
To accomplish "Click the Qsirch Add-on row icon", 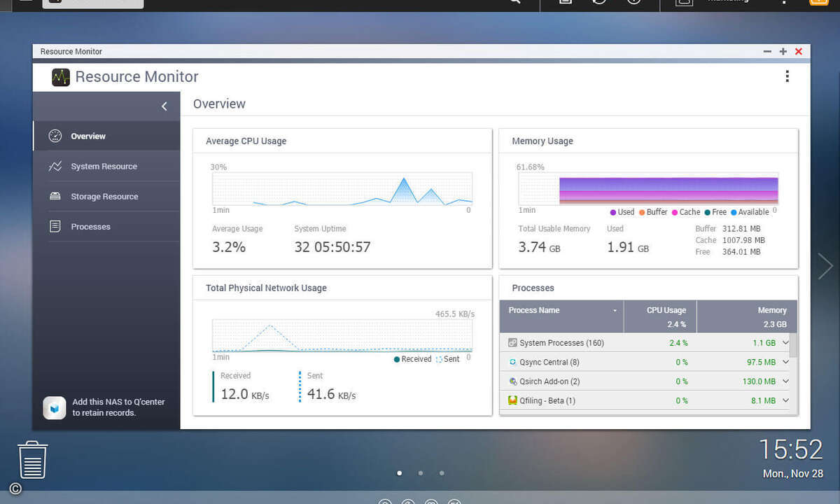I will (x=512, y=381).
